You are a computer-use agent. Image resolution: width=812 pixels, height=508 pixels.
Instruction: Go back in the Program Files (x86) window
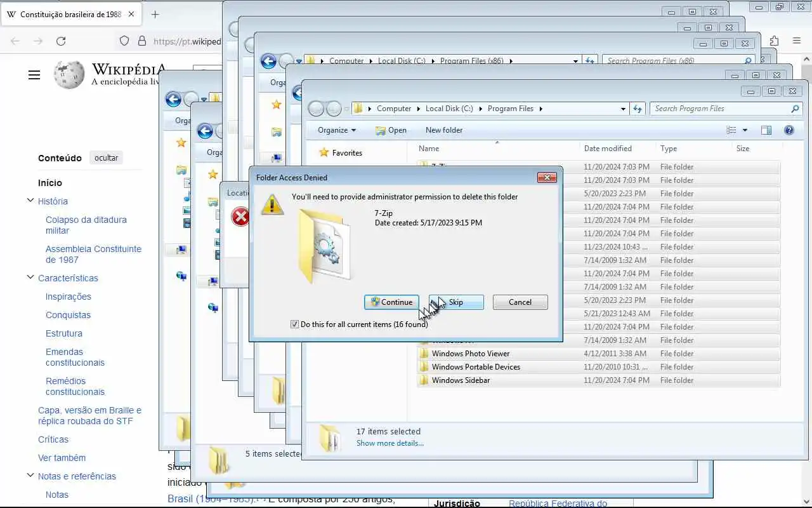268,61
